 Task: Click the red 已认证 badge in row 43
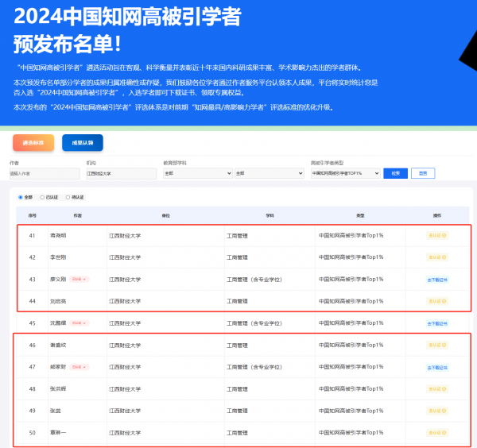pyautogui.click(x=79, y=279)
